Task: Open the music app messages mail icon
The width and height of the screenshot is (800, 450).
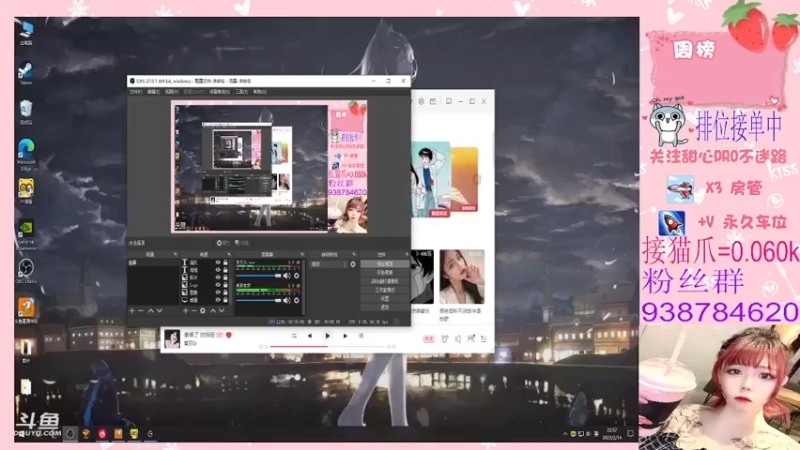Action: click(x=433, y=102)
